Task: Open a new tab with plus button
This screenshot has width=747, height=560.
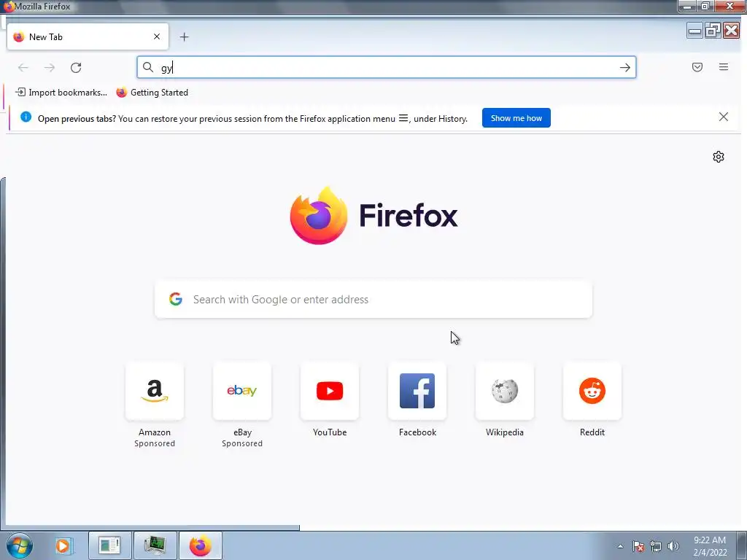Action: [x=184, y=37]
